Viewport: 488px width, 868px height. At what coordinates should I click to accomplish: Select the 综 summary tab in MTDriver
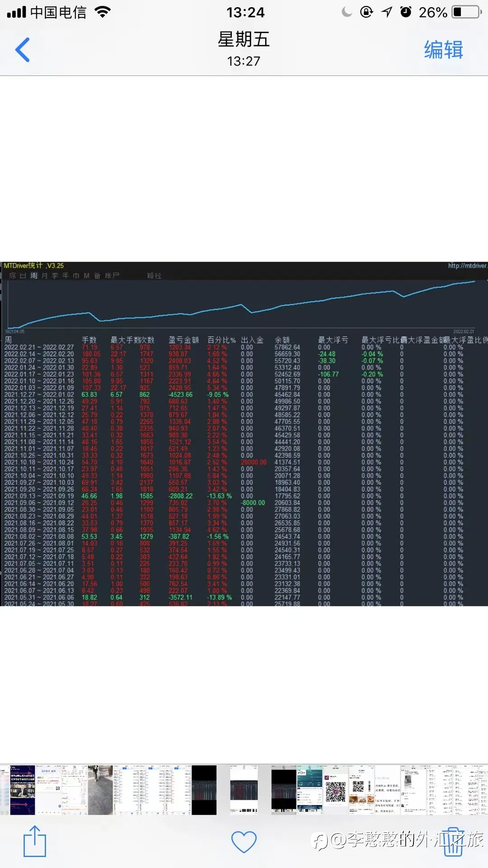coord(13,275)
